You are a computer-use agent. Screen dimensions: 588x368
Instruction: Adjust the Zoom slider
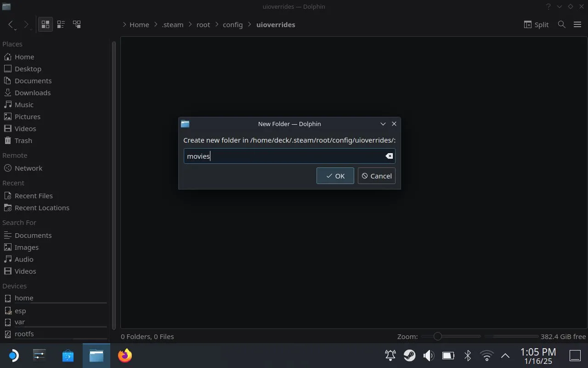coord(438,336)
